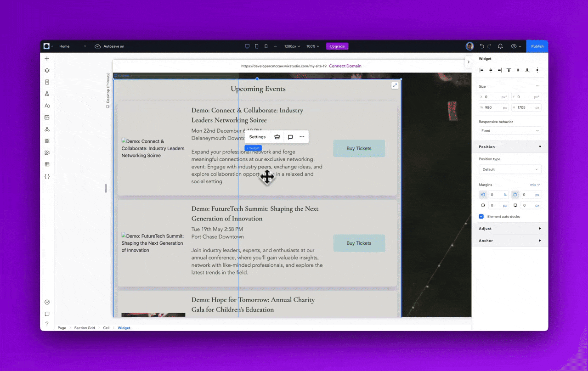Image resolution: width=588 pixels, height=371 pixels.
Task: Click the Publish button
Action: click(537, 46)
